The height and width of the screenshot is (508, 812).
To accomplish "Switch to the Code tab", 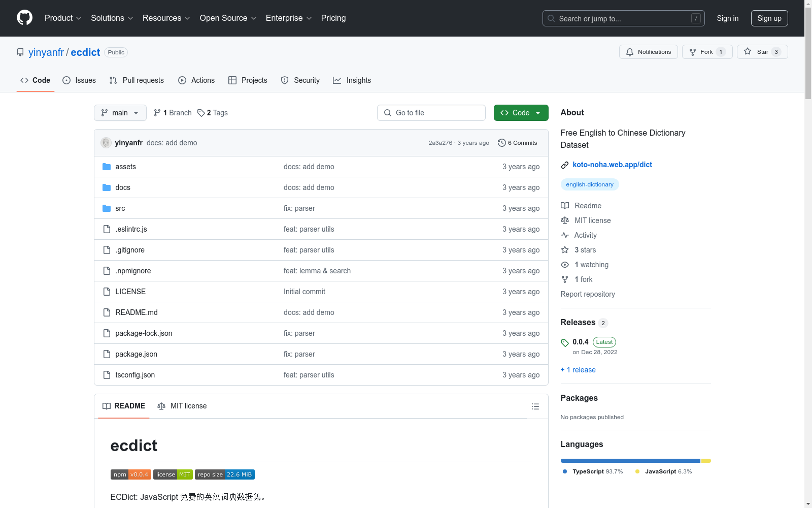I will point(36,80).
